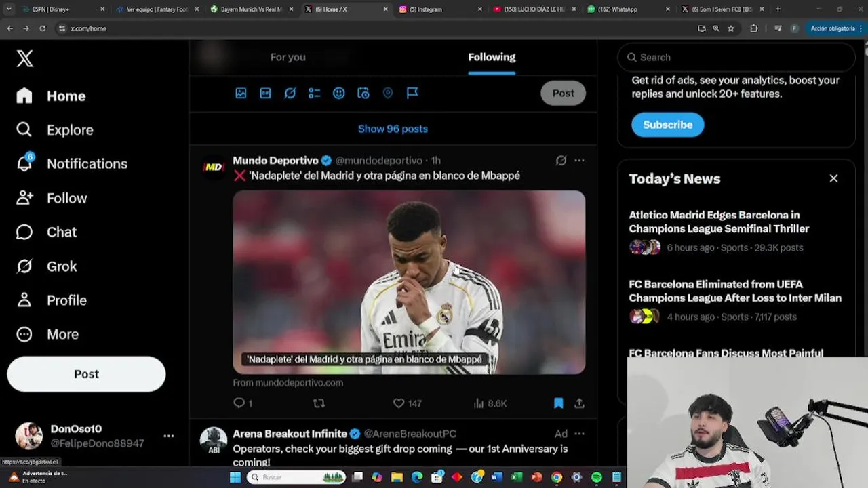Screen dimensions: 868x488
Task: Open Spotify from the taskbar
Action: point(597,477)
